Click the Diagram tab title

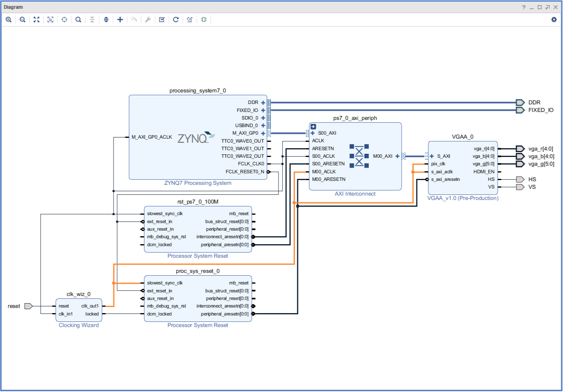click(13, 7)
